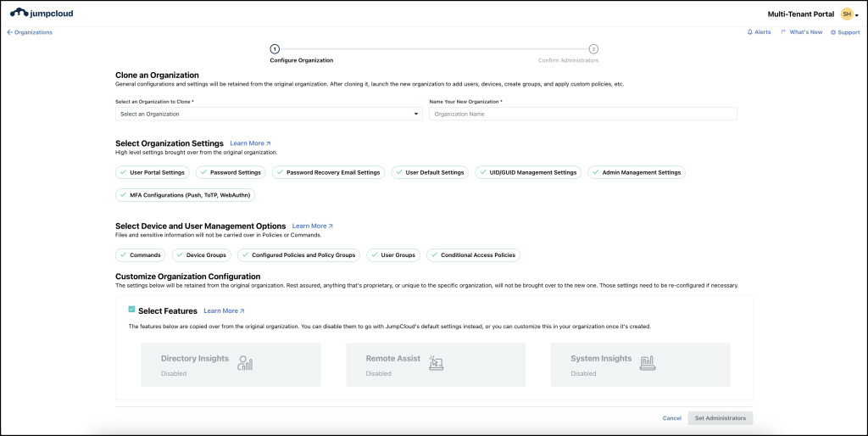
Task: Expand the account menu caret
Action: 857,15
